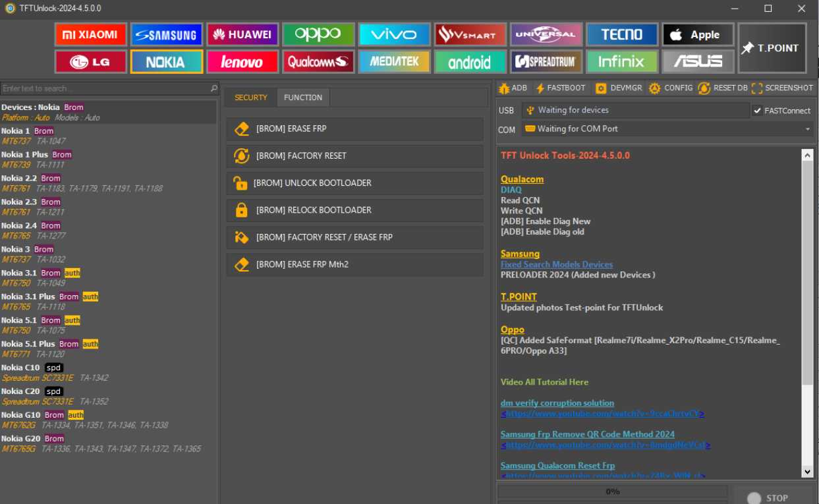The height and width of the screenshot is (504, 819).
Task: Open the MEDIATEK platform section
Action: pos(394,61)
